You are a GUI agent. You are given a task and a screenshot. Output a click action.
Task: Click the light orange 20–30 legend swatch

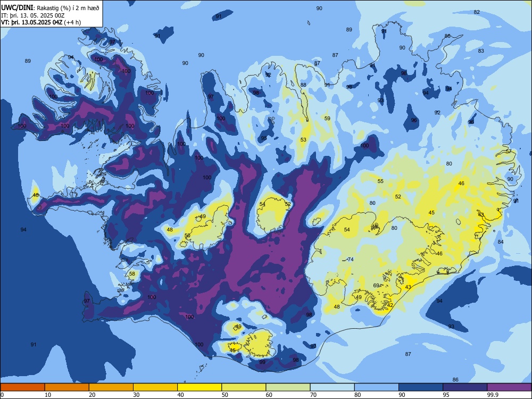click(x=111, y=387)
